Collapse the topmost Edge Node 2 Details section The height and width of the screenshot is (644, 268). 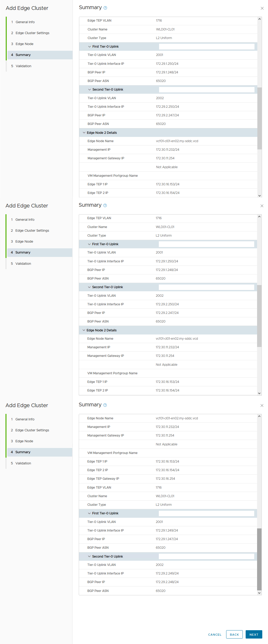click(x=84, y=133)
